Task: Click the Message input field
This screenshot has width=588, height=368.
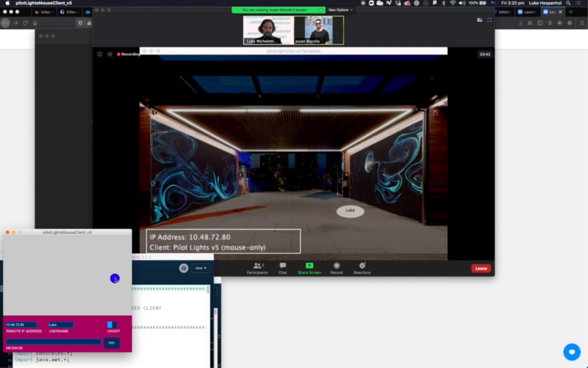Action: 53,342
